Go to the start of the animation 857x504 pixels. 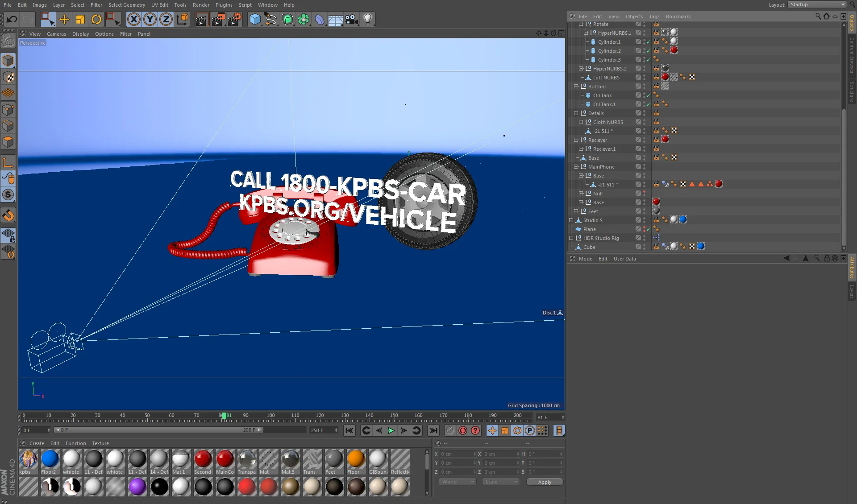[x=349, y=430]
